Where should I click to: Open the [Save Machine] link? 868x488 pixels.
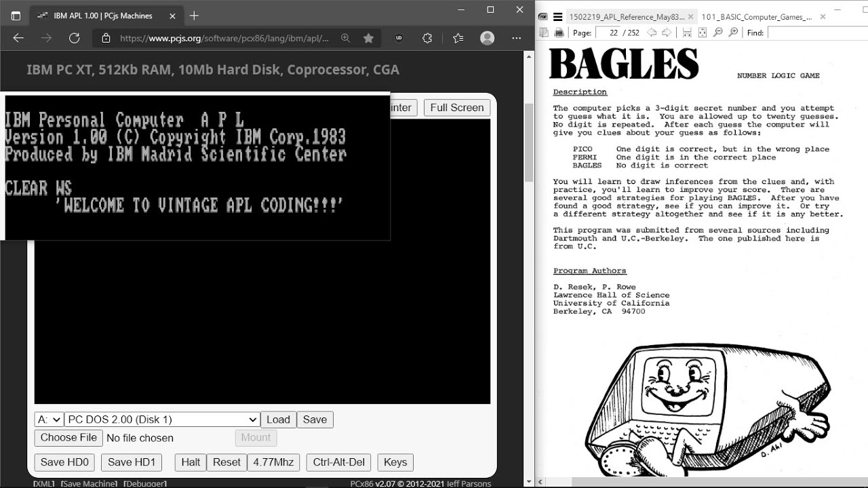(x=89, y=483)
